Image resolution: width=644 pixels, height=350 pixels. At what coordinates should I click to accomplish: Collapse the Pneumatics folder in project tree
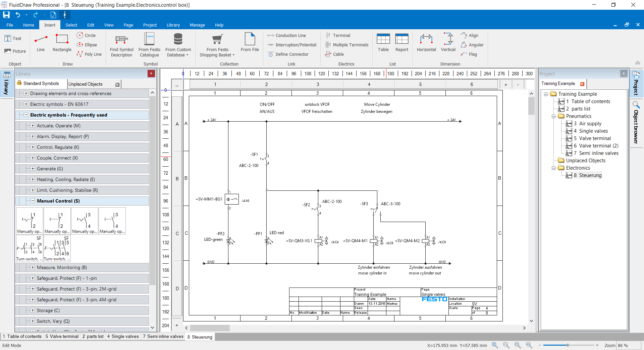553,116
